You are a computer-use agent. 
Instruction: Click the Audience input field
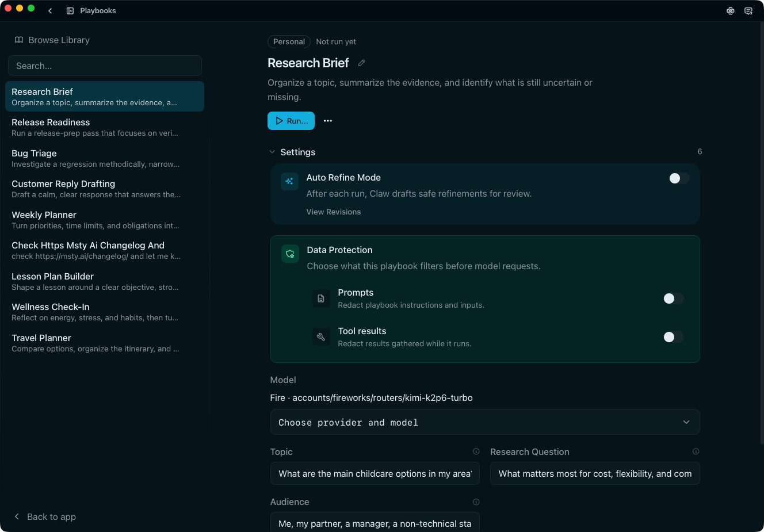coord(375,522)
